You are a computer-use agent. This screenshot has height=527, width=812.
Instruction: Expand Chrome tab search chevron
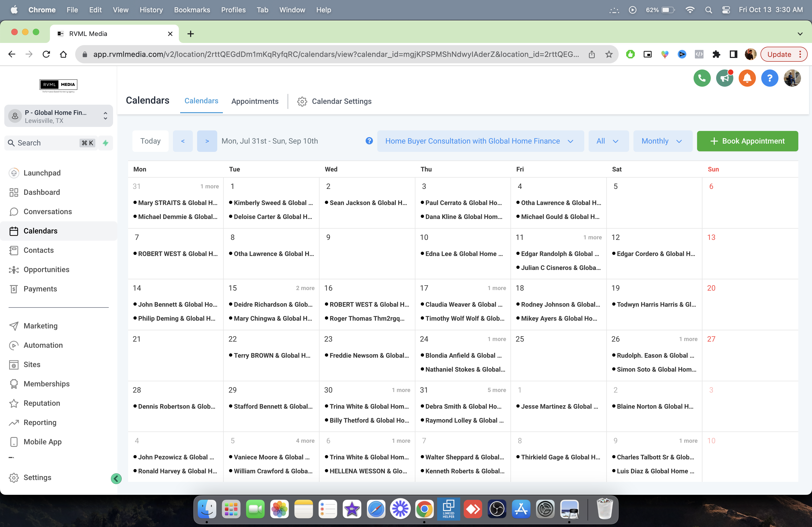(x=800, y=33)
